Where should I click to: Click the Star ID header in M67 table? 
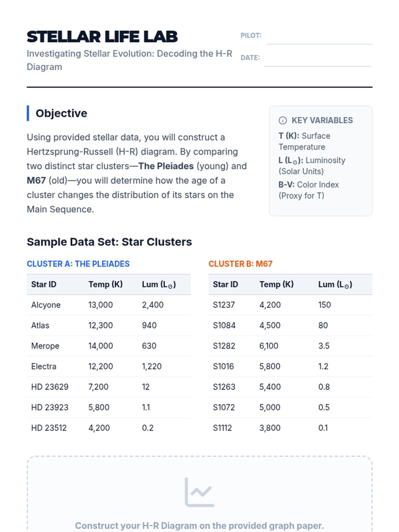[225, 285]
